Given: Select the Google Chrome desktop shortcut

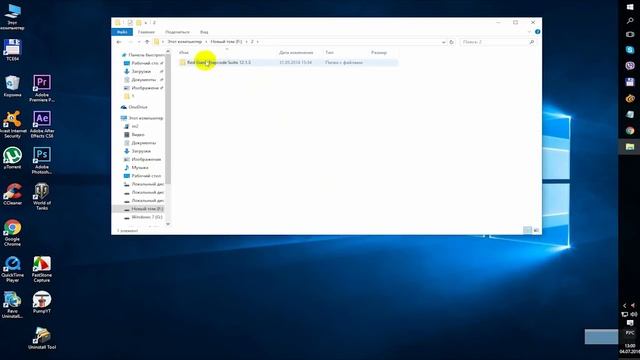Looking at the screenshot, I should click(x=12, y=233).
